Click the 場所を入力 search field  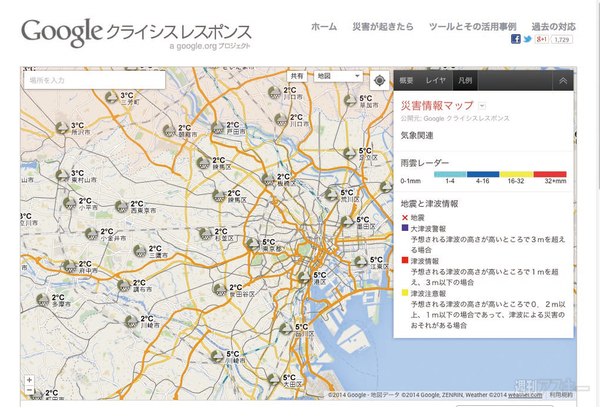point(95,80)
